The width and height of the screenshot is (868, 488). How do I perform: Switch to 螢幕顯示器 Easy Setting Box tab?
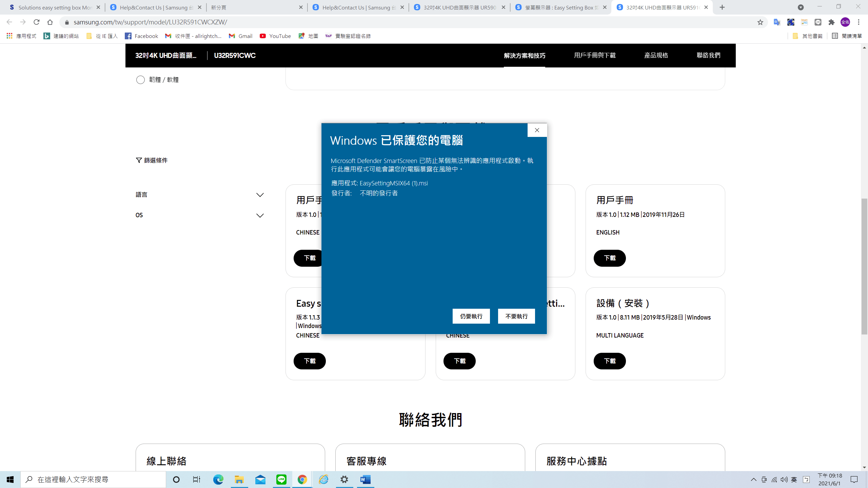tap(561, 7)
